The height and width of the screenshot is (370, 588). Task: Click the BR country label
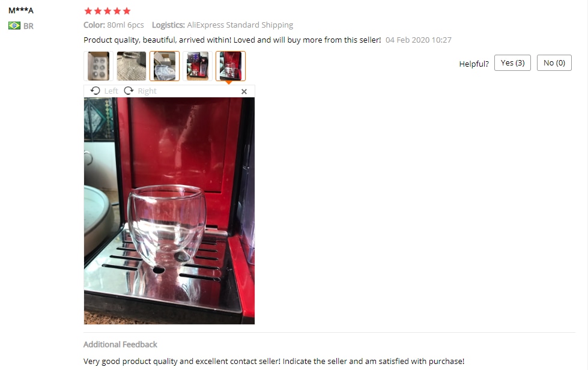pos(28,26)
